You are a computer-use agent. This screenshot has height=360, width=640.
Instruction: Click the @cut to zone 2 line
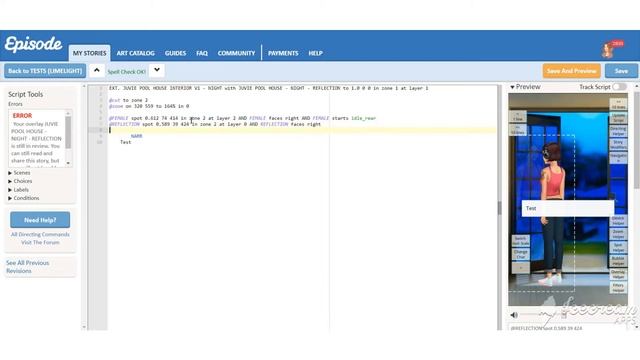(x=128, y=100)
